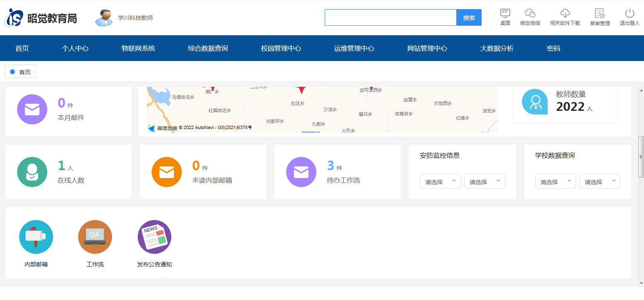Open the 桌面 desktop icon
This screenshot has height=300, width=644.
coord(505,13)
